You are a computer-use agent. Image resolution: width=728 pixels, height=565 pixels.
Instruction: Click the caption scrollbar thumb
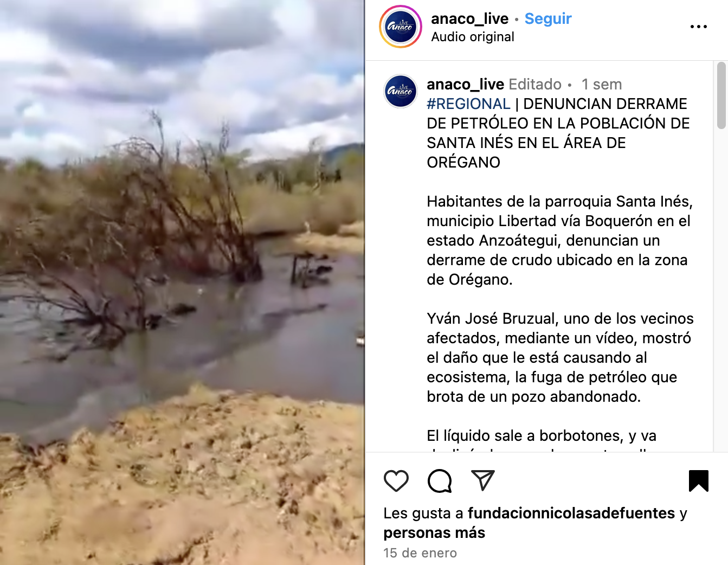[x=721, y=95]
